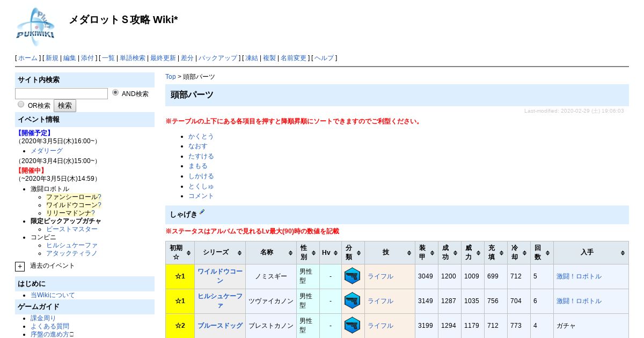Click the edit pencil icon beside しゃげき
Screen dimensions: 644x338
202,212
